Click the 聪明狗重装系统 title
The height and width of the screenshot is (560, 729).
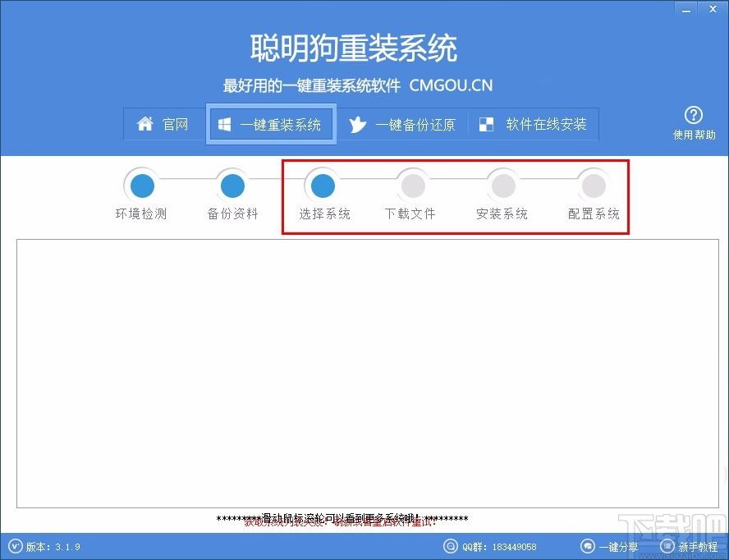tap(354, 48)
